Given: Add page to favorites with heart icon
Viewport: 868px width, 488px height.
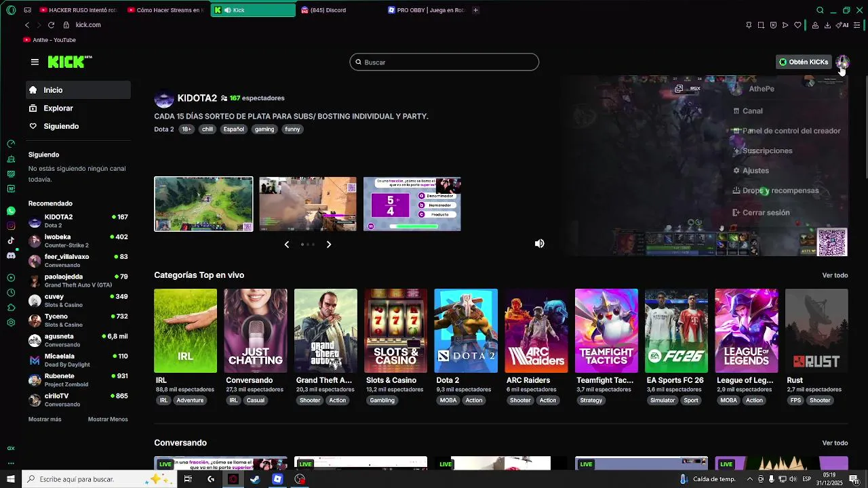Looking at the screenshot, I should (797, 25).
